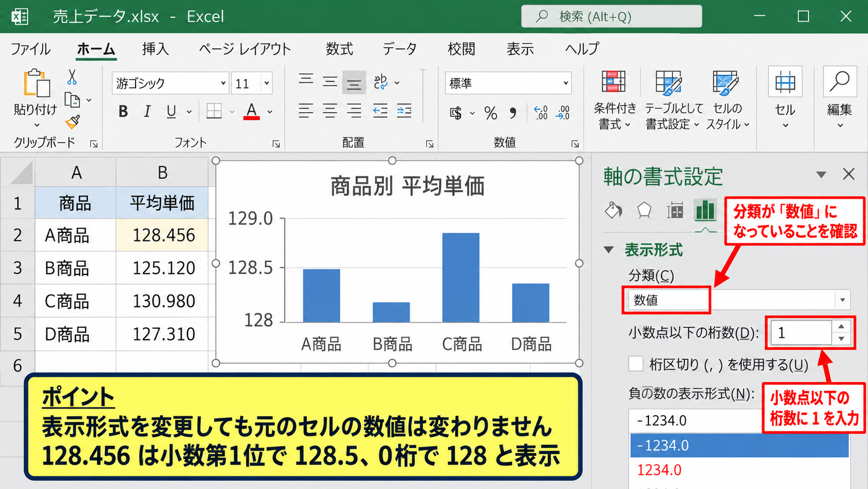Click the center text horizontally icon

[330, 111]
